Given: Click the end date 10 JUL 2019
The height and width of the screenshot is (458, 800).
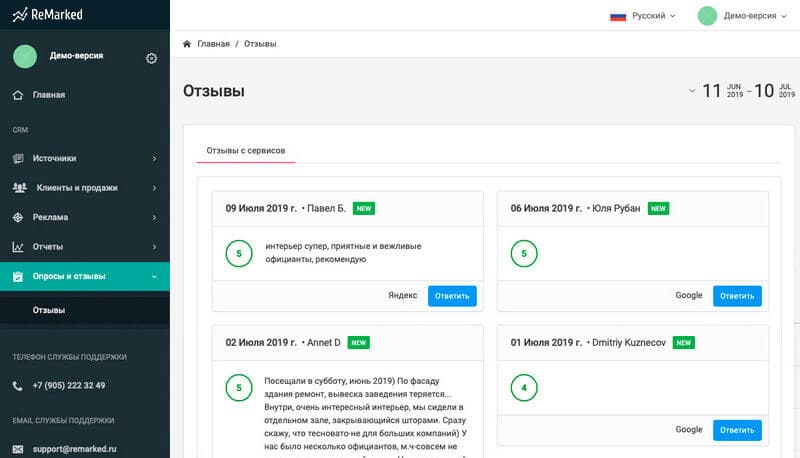Looking at the screenshot, I should click(x=774, y=91).
